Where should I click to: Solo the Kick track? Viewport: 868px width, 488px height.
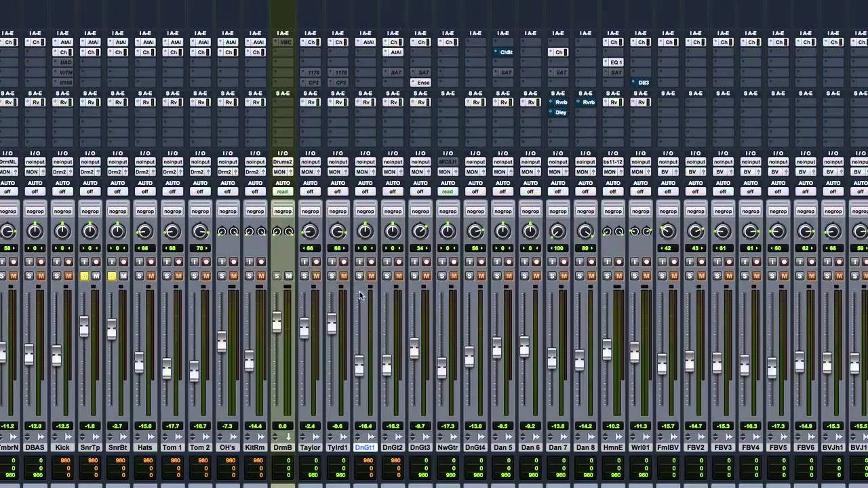(x=58, y=275)
